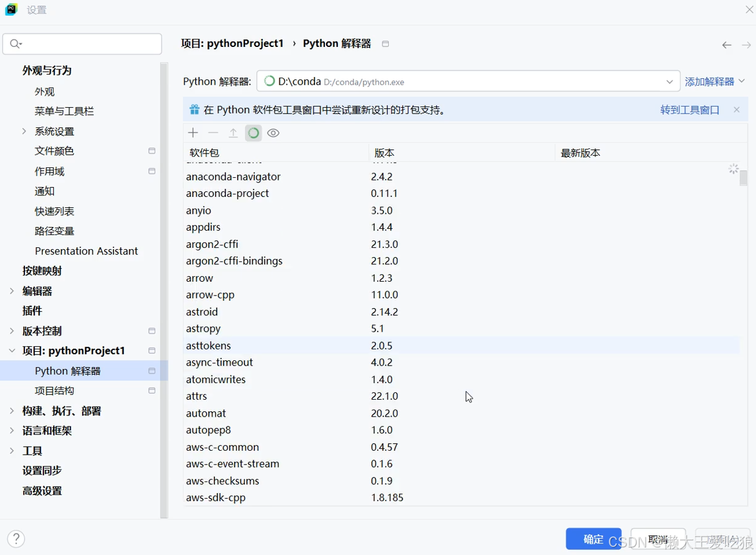Open the 菜单与工具栏 settings page
The width and height of the screenshot is (756, 555).
pos(64,111)
